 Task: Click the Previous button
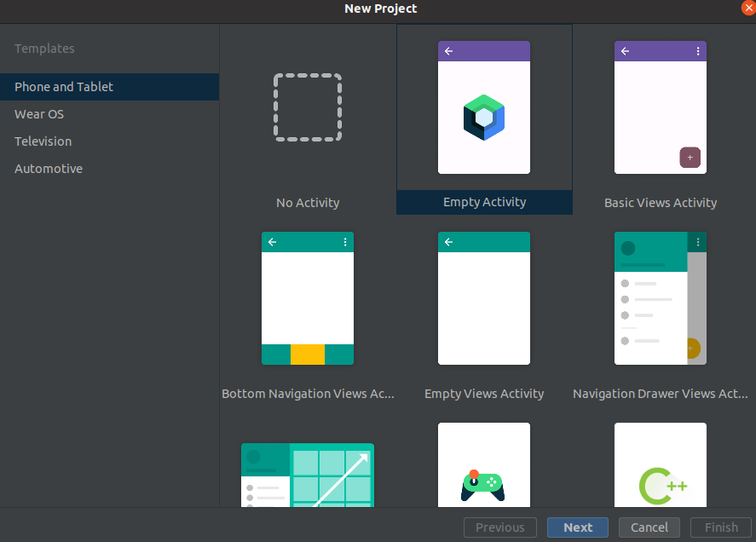tap(500, 528)
